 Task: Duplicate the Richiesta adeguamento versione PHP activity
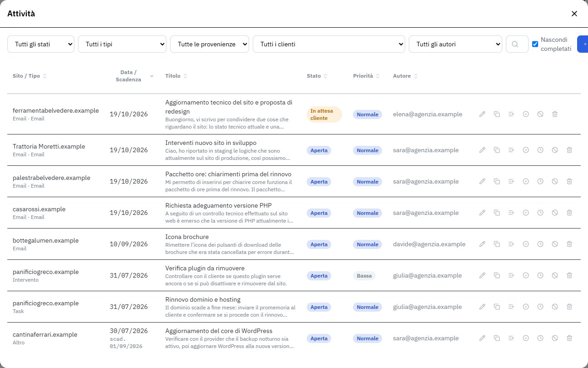[497, 213]
